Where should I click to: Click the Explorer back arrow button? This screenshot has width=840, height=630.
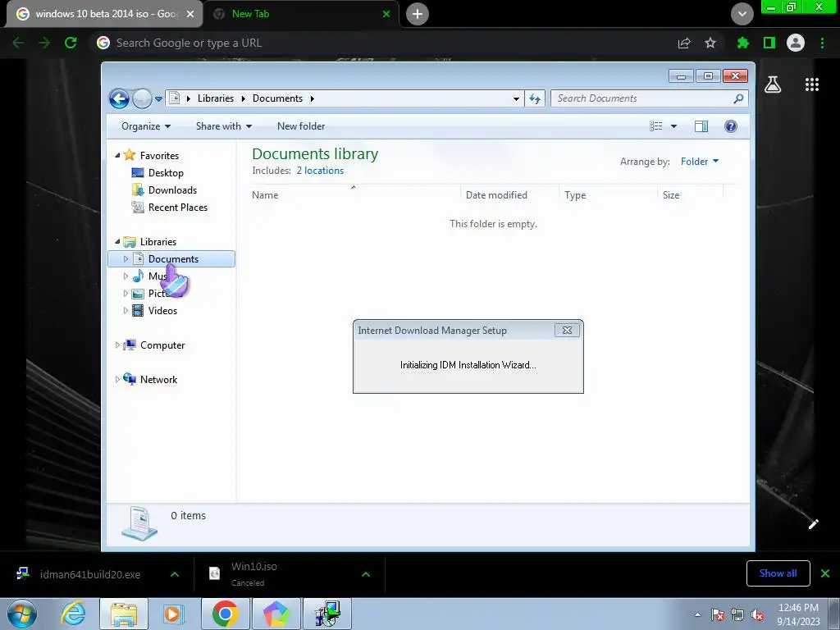(119, 98)
